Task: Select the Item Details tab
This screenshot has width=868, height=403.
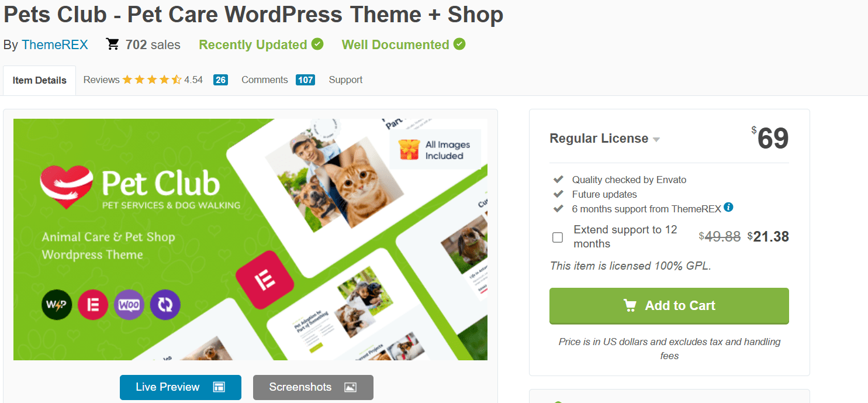Action: click(40, 81)
